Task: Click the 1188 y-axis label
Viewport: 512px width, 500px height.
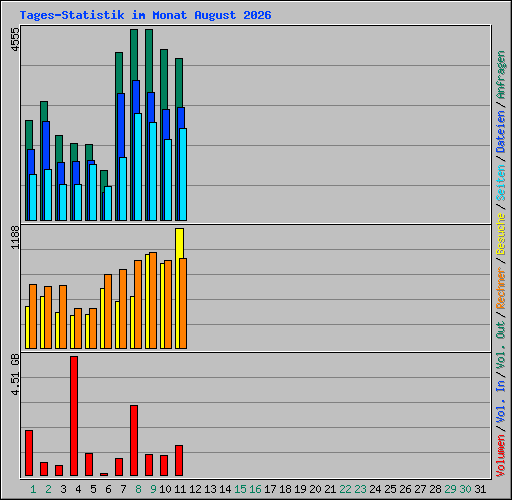Action: (x=15, y=238)
